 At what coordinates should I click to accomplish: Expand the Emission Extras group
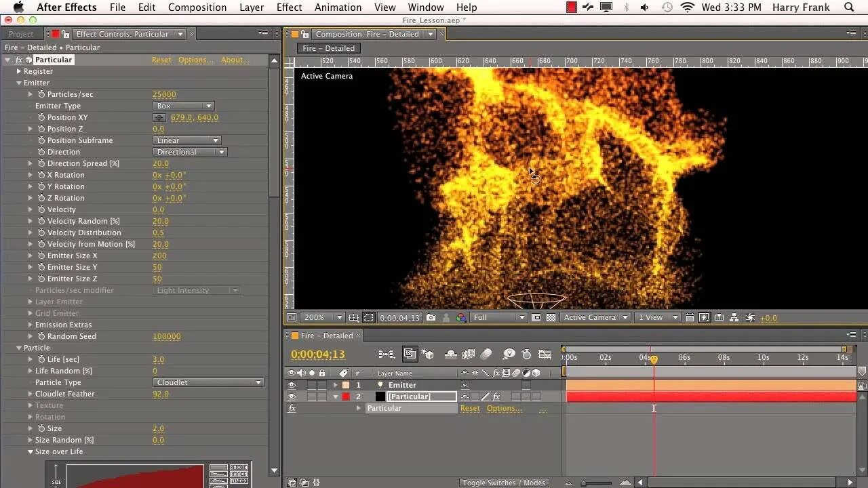coord(30,325)
